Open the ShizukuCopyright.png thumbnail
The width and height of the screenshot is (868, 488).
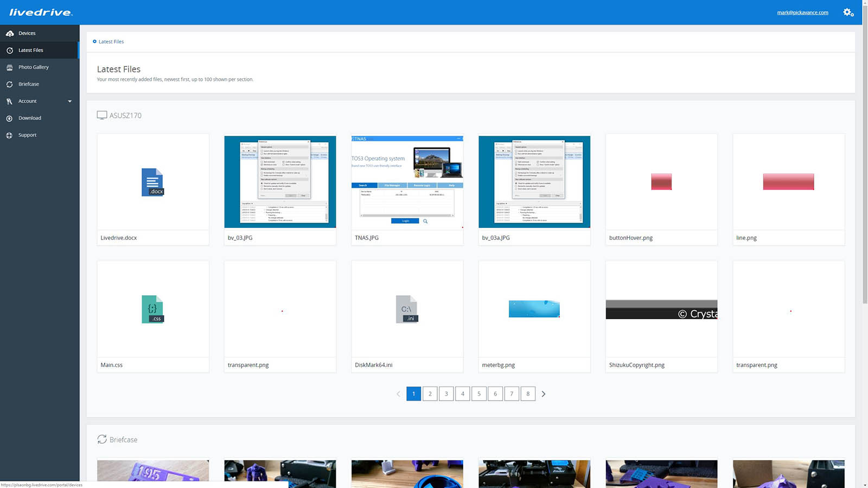661,309
